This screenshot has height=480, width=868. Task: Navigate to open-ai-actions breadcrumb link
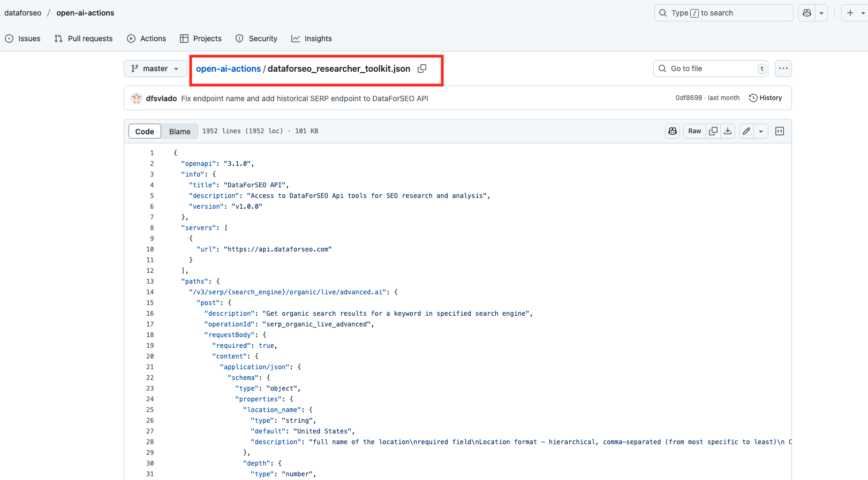228,68
